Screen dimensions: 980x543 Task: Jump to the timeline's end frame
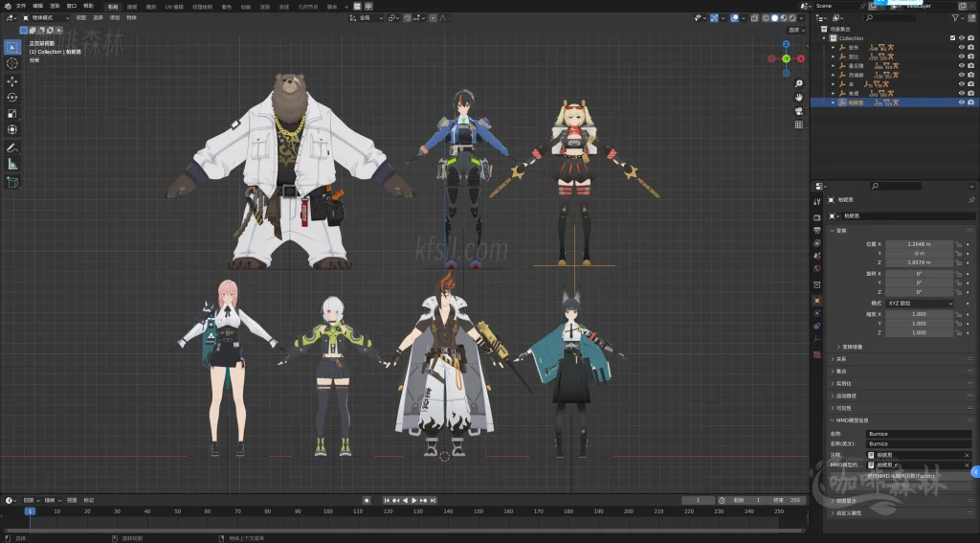tap(434, 501)
